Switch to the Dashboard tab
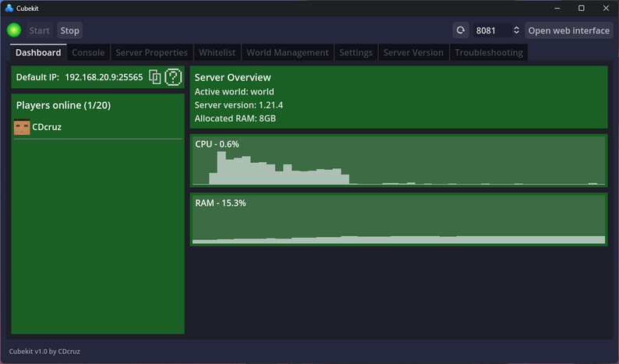 point(38,52)
